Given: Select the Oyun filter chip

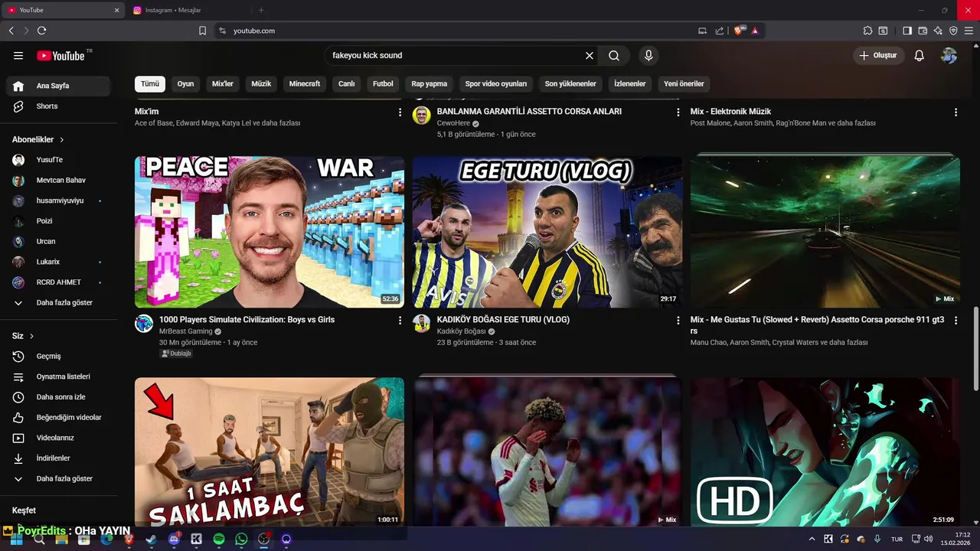Looking at the screenshot, I should (x=186, y=84).
